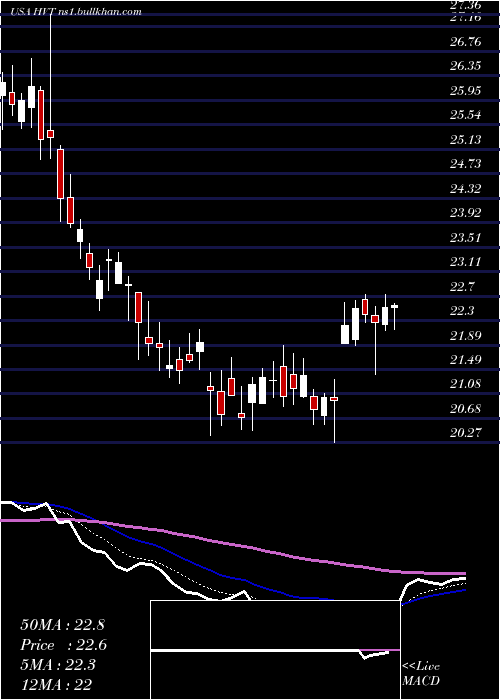This screenshot has height=700, width=500.
Task: Click the 20.27 price axis label
Action: tap(466, 432)
